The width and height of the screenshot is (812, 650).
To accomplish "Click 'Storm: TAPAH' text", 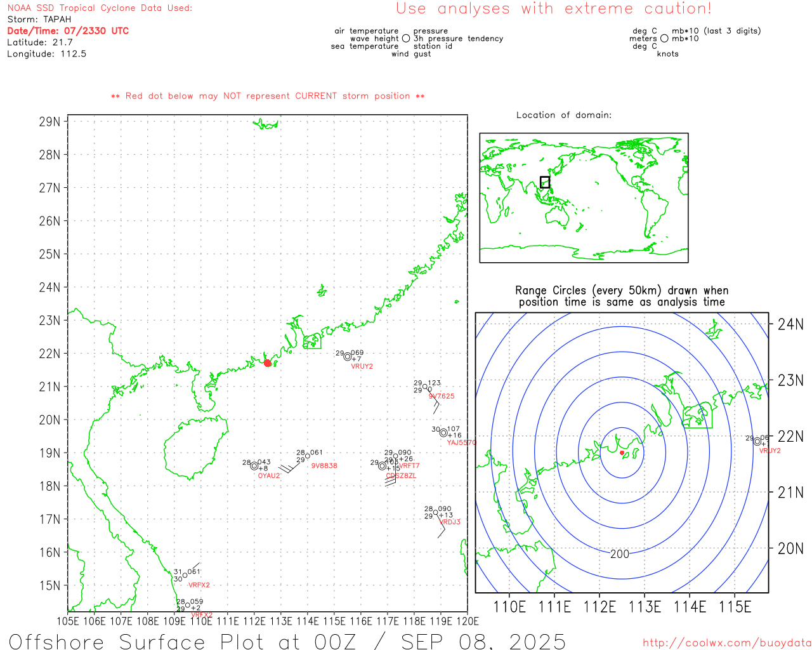I will 39,20.
